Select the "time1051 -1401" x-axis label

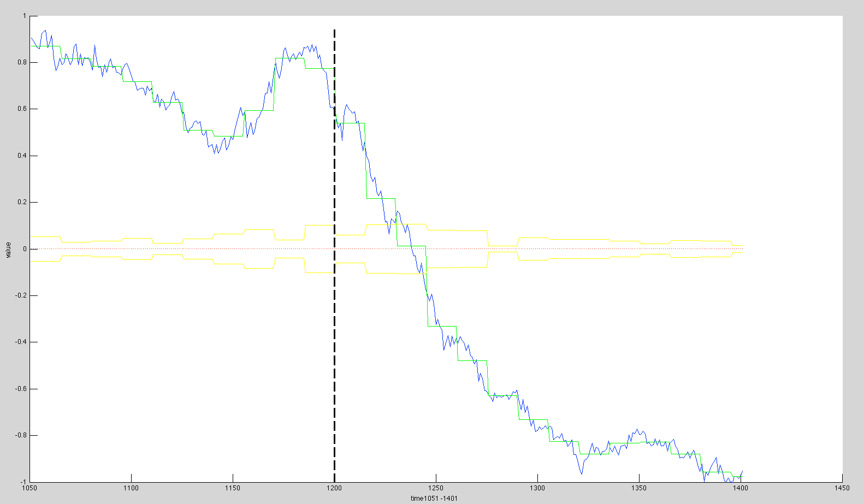click(x=435, y=498)
